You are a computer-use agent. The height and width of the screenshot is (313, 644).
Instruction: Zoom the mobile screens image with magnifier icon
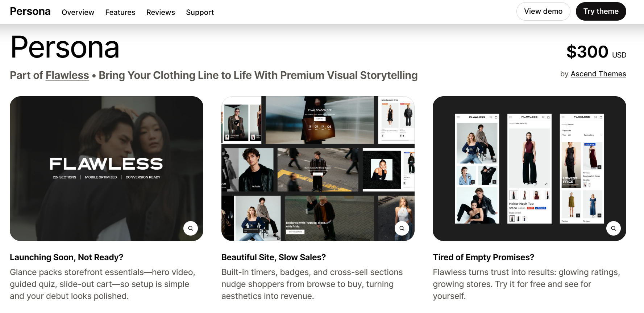point(614,228)
